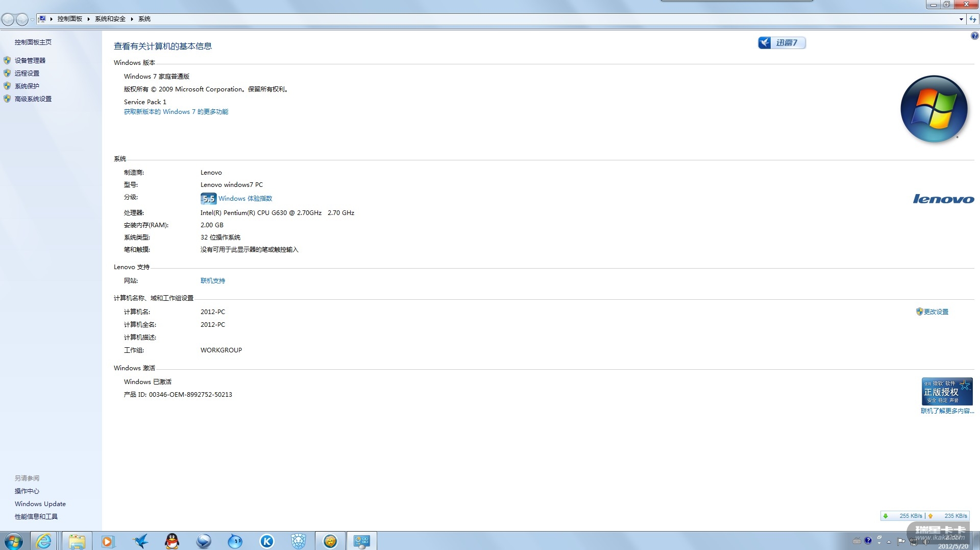Open QQ penguin icon in taskbar
The height and width of the screenshot is (550, 980).
pyautogui.click(x=172, y=541)
